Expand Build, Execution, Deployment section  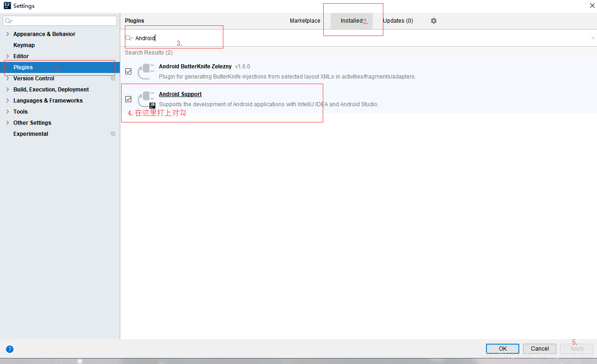7,90
